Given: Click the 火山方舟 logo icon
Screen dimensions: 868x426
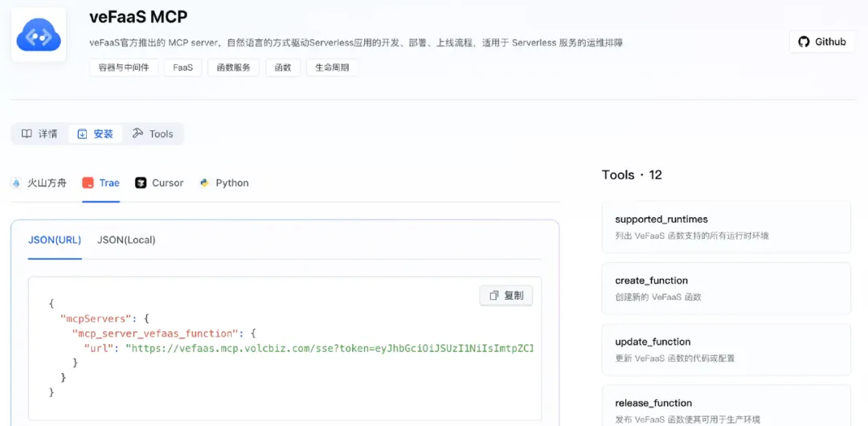Looking at the screenshot, I should pyautogui.click(x=17, y=182).
